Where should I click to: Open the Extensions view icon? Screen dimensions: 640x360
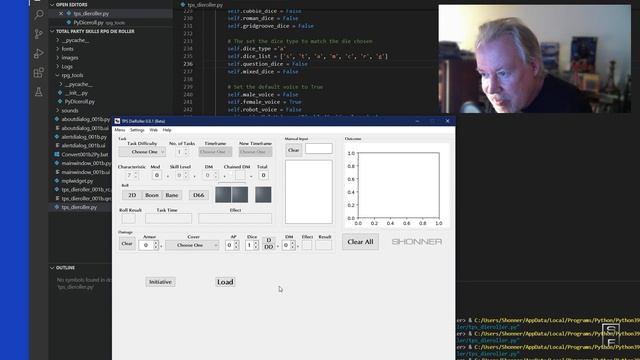click(x=39, y=73)
